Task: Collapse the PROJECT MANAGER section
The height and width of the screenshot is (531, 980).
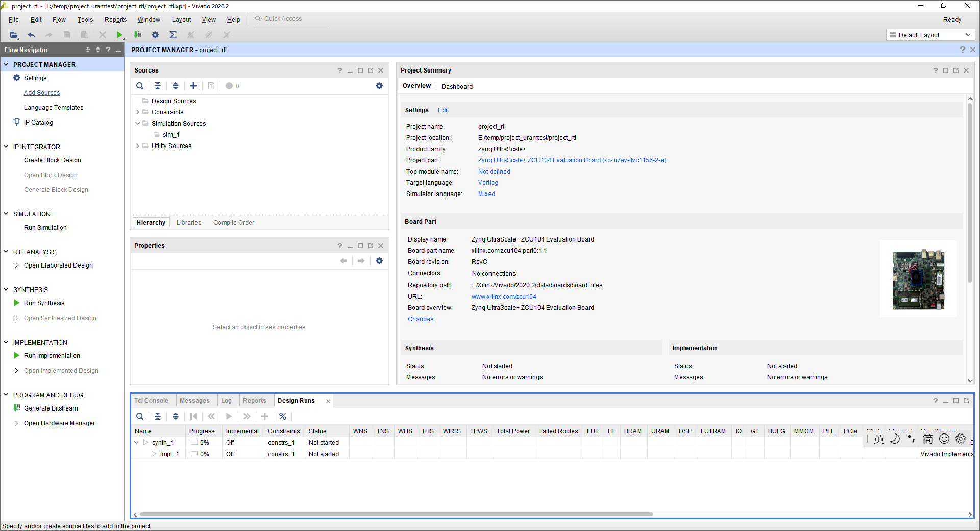Action: coord(6,65)
